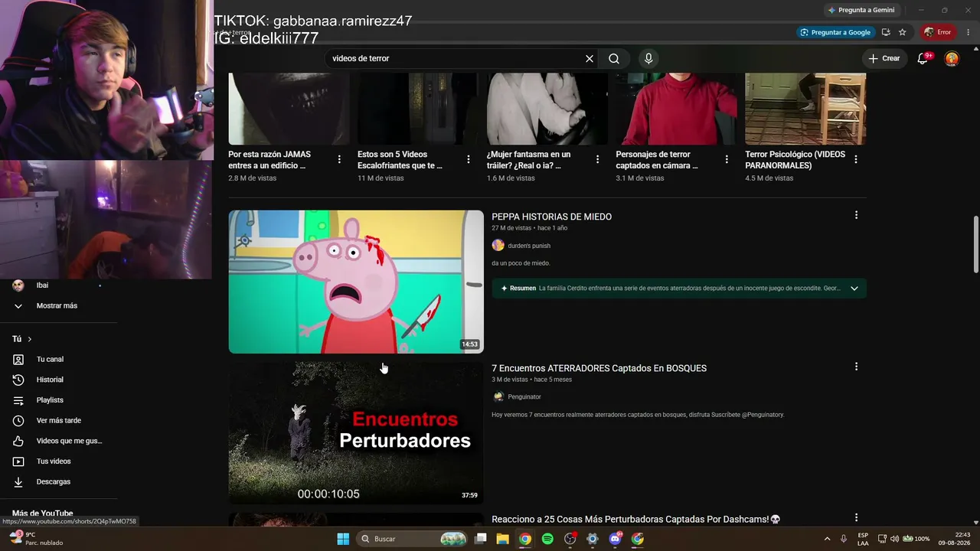The height and width of the screenshot is (551, 980).
Task: Open the Ibai subscription channel
Action: (x=42, y=285)
